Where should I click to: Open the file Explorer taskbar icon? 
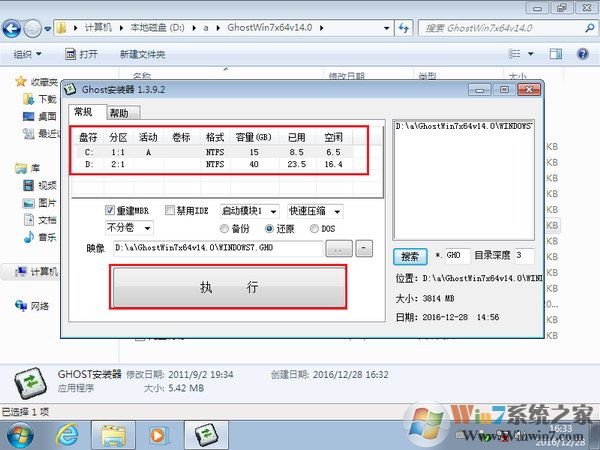pyautogui.click(x=113, y=435)
